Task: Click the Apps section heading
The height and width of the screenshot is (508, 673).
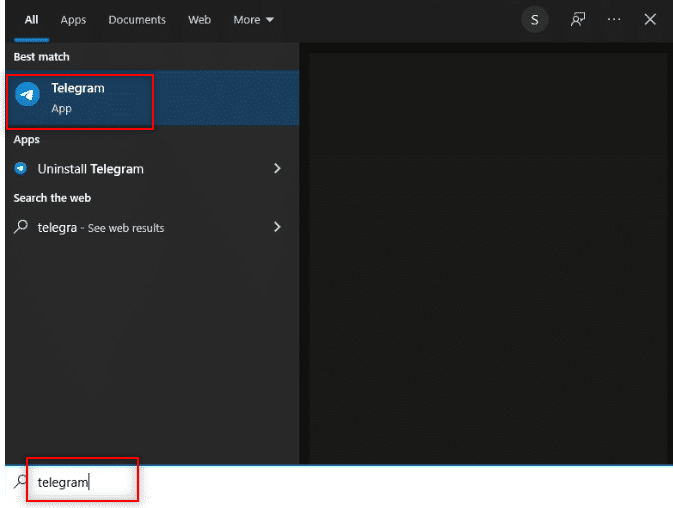Action: pyautogui.click(x=27, y=139)
